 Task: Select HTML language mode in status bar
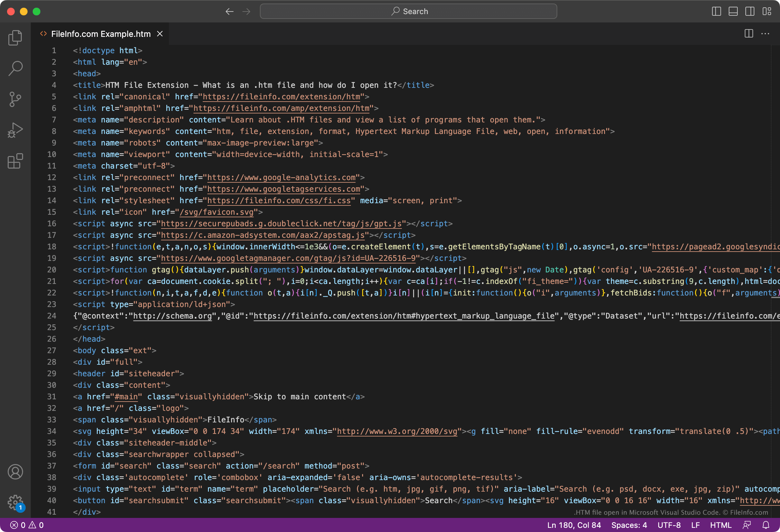pos(720,525)
